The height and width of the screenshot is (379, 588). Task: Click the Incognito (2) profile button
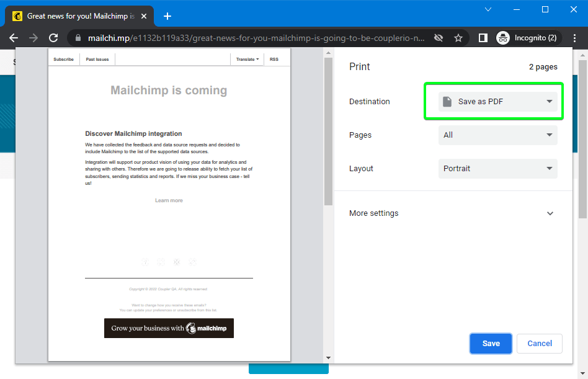pyautogui.click(x=528, y=38)
